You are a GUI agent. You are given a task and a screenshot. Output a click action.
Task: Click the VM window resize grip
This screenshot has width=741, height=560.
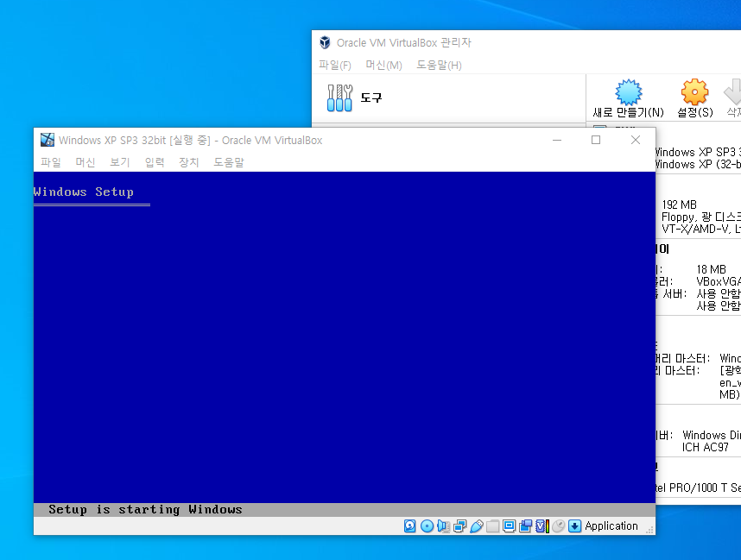click(649, 530)
